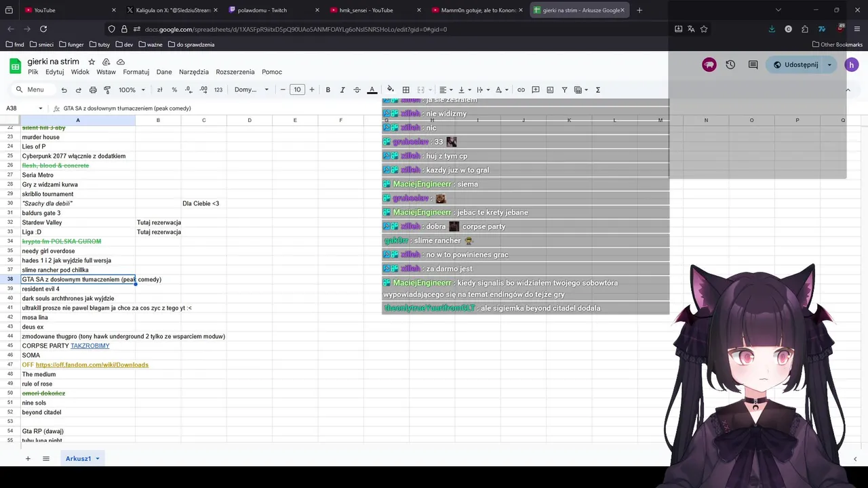Expand Udostępnij share options arrow
Viewport: 868px width, 488px height.
click(x=829, y=64)
